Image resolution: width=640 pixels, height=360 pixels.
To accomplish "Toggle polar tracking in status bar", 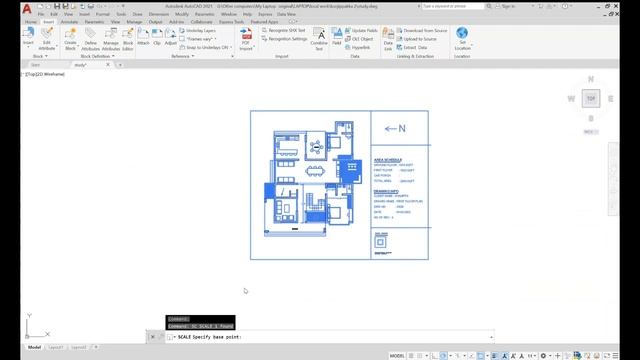I will (x=443, y=356).
